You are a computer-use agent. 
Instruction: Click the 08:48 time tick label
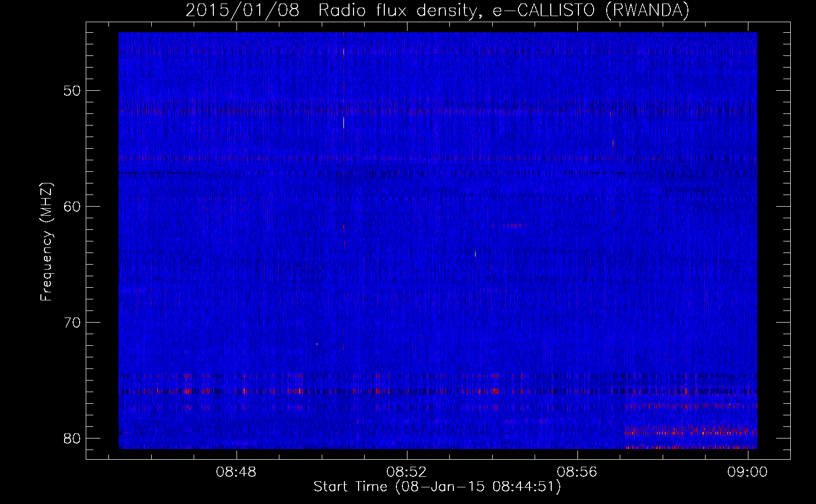point(236,472)
